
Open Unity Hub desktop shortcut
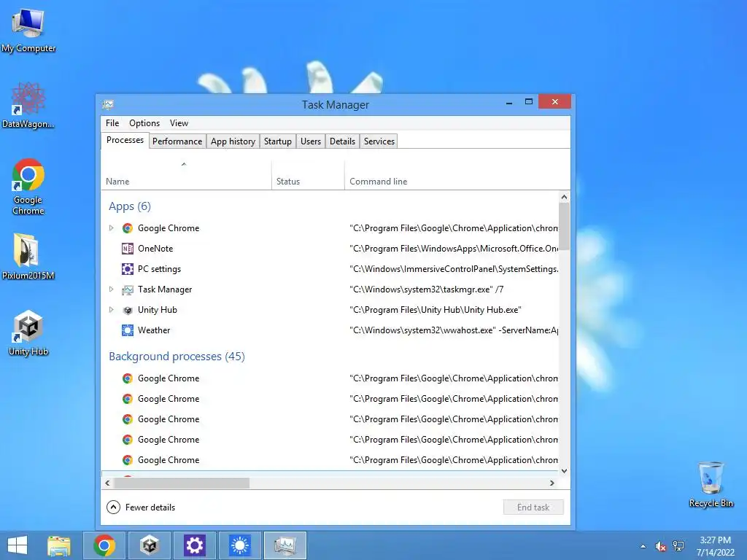[28, 333]
